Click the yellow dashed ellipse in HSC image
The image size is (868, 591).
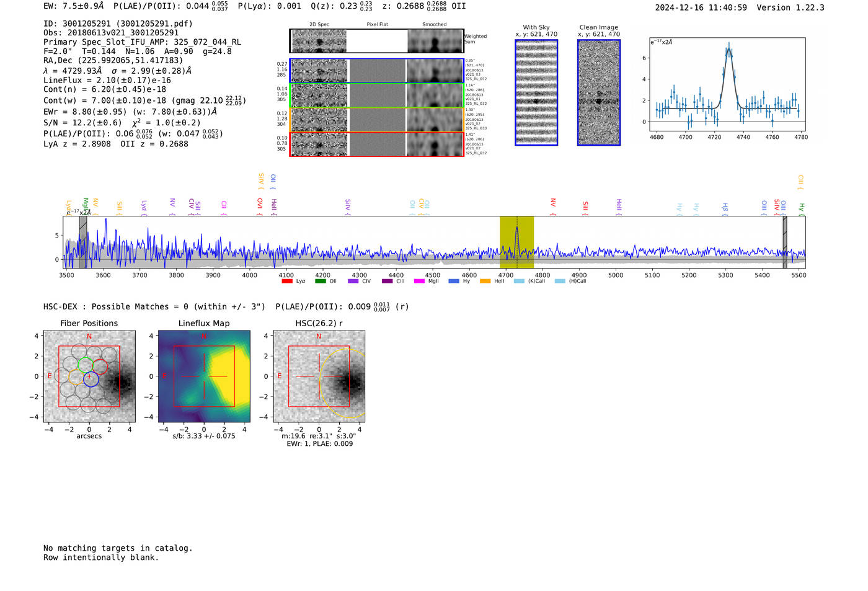coord(343,382)
